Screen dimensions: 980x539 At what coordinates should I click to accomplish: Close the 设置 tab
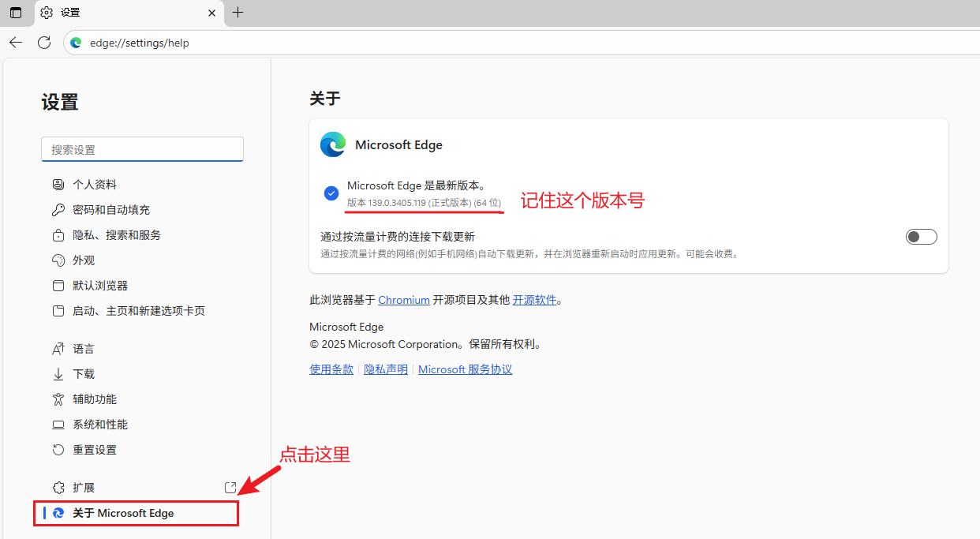tap(212, 13)
